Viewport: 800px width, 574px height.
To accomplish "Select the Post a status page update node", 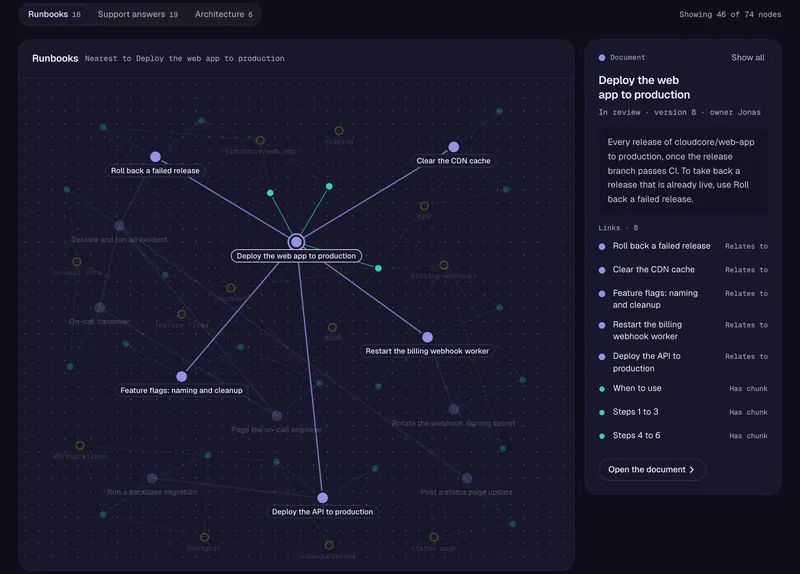I will click(x=467, y=478).
